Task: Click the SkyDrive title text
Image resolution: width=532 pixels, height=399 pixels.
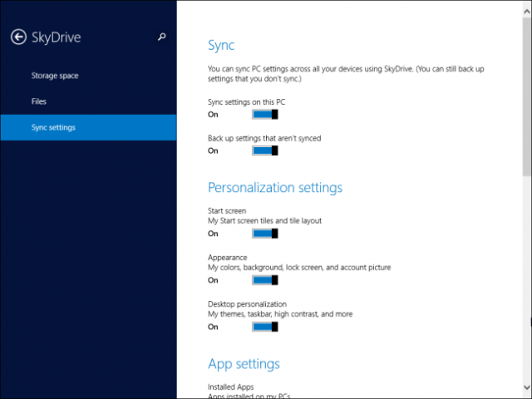Action: (x=57, y=37)
